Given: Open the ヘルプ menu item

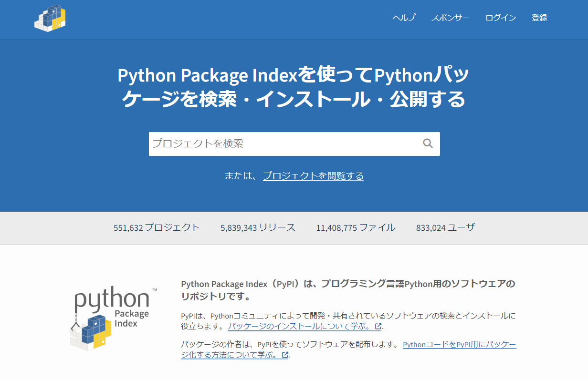Looking at the screenshot, I should coord(404,18).
